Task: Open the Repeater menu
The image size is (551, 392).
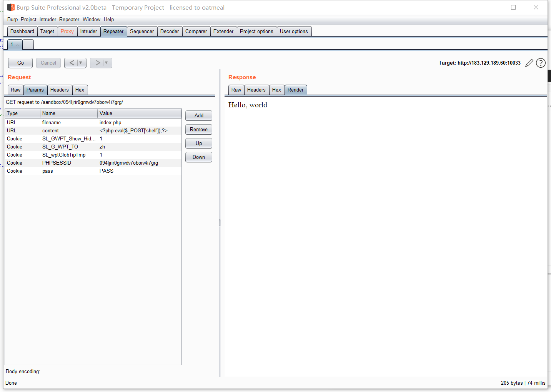Action: pos(69,19)
